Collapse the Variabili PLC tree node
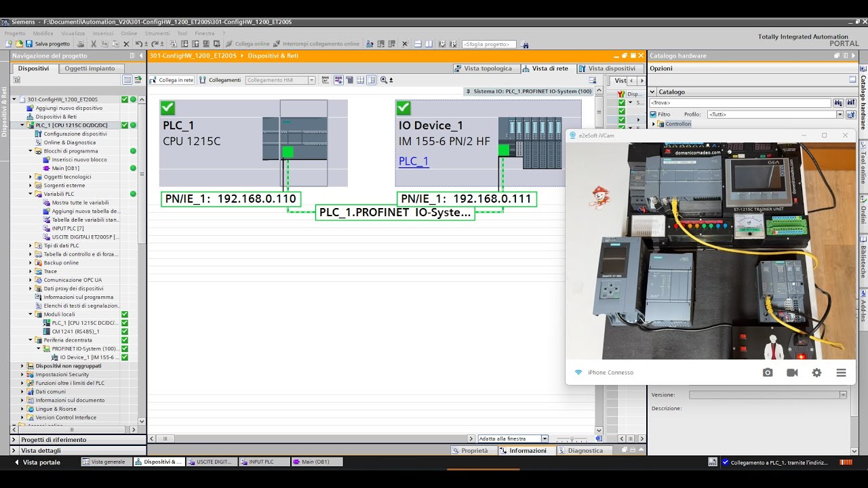This screenshot has height=488, width=868. pyautogui.click(x=31, y=194)
